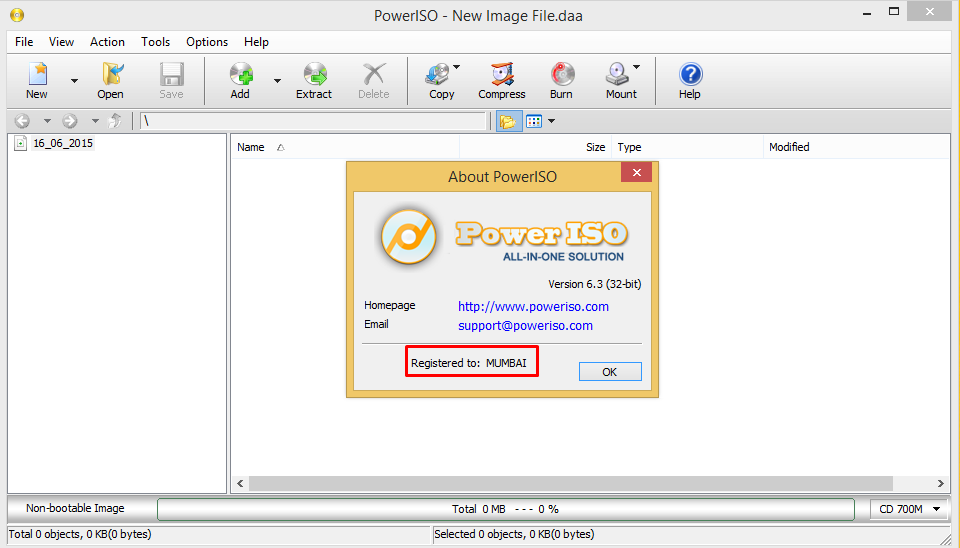Viewport: 960px width, 548px height.
Task: Click the Selected 0 objects status text
Action: pos(514,534)
